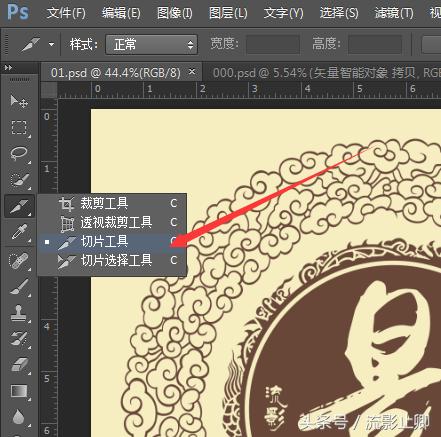Open the 图层(L) menu
441x437 pixels.
[228, 13]
